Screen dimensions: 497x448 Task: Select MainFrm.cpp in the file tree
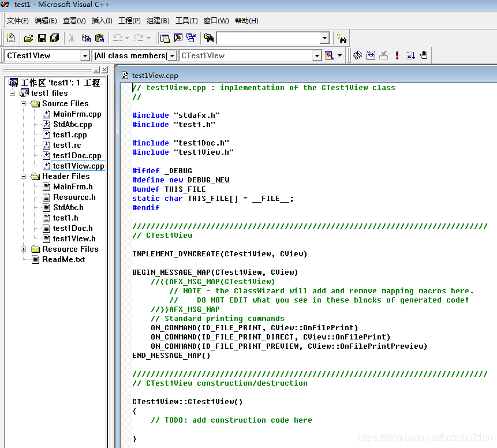[x=77, y=114]
